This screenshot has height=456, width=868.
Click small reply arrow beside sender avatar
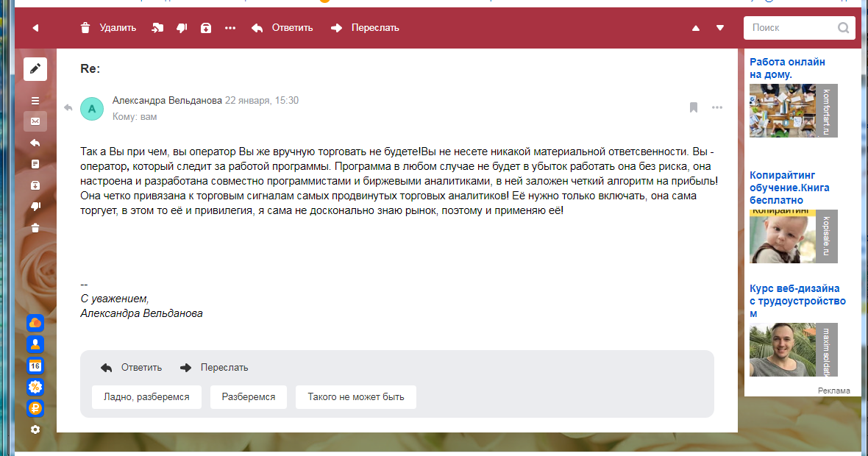pyautogui.click(x=68, y=107)
